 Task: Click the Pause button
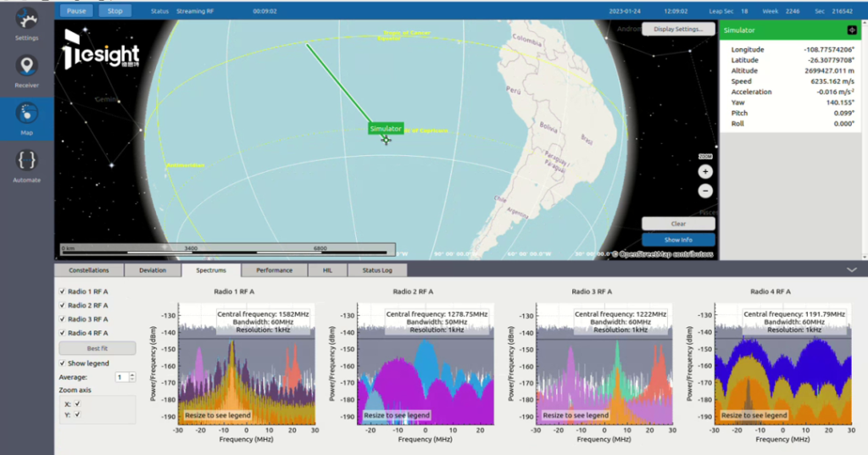(x=76, y=10)
